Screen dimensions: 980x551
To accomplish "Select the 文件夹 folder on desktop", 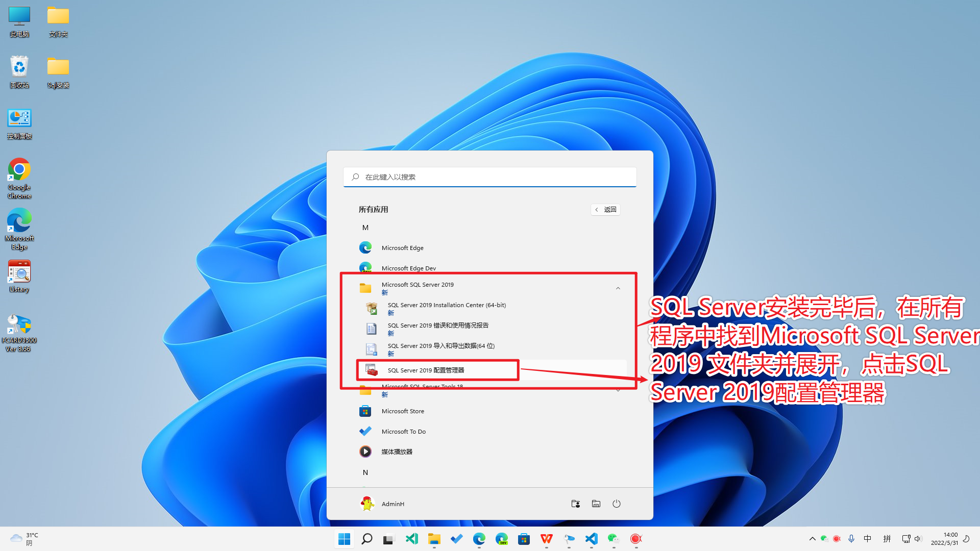I will tap(58, 21).
